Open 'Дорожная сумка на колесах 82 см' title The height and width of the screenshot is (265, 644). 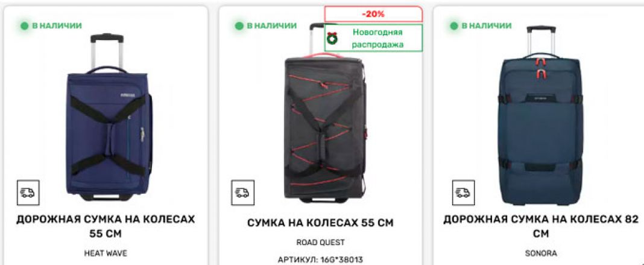[541, 226]
